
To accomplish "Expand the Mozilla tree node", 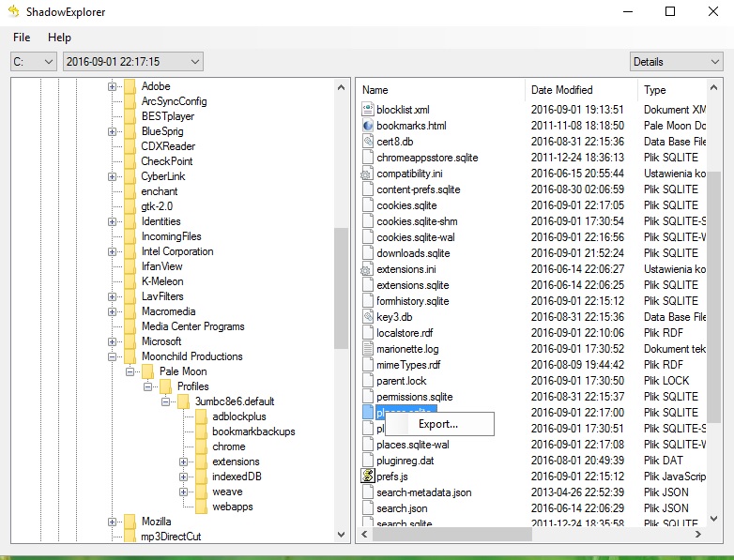I will point(112,522).
